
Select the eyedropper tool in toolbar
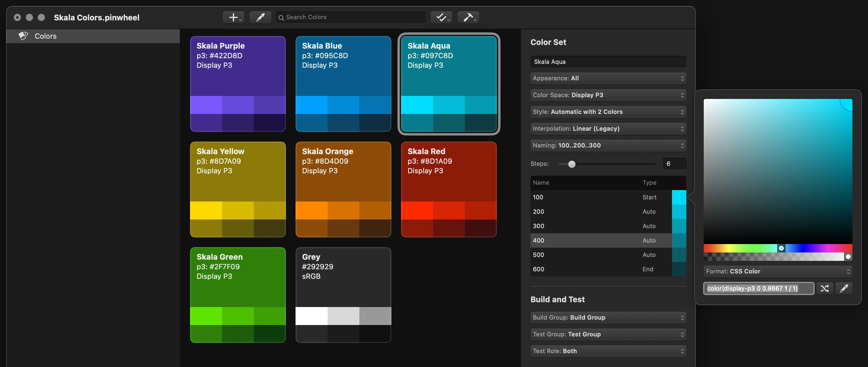coord(260,17)
